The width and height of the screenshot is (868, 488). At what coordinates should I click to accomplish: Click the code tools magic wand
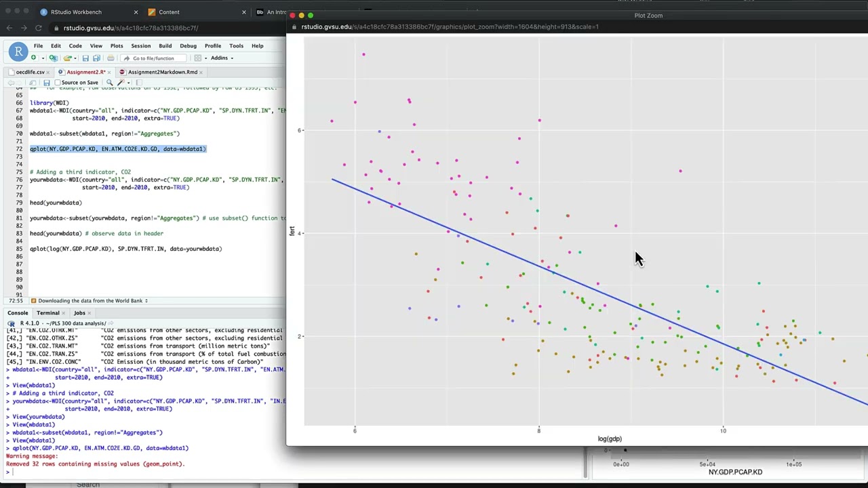[121, 83]
